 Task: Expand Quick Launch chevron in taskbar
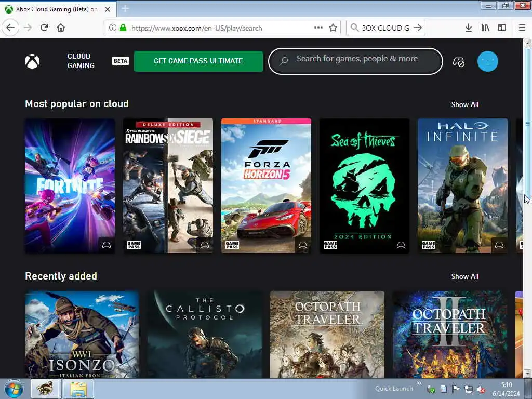[x=419, y=383]
